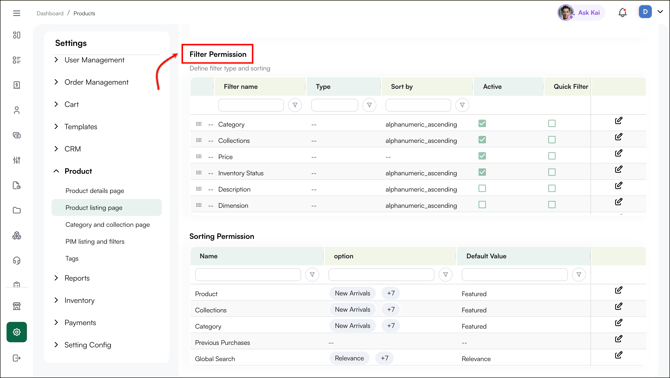670x378 pixels.
Task: Edit the Previous Purchases sorting row
Action: [618, 339]
